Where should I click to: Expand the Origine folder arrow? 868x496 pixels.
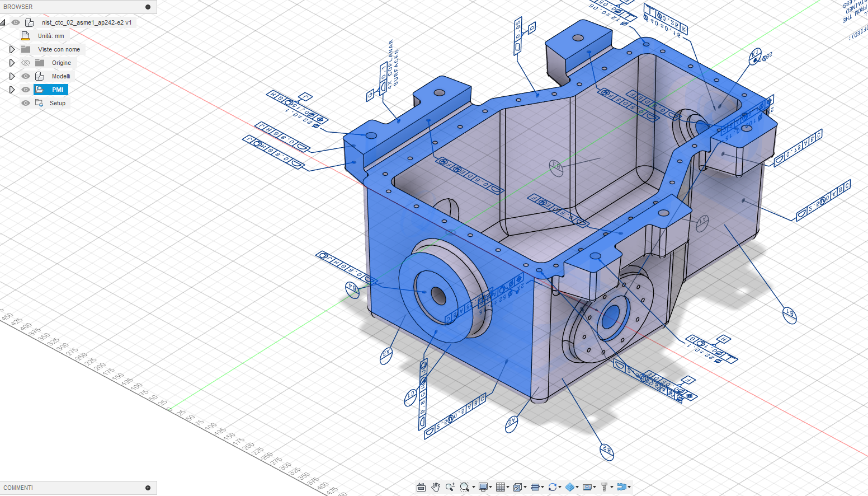12,63
